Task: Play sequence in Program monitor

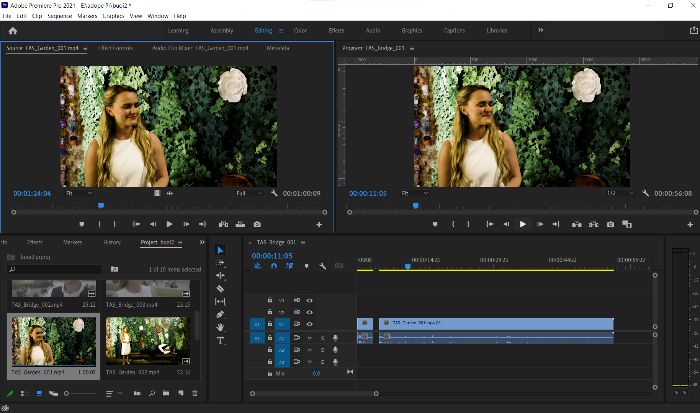Action: coord(522,224)
